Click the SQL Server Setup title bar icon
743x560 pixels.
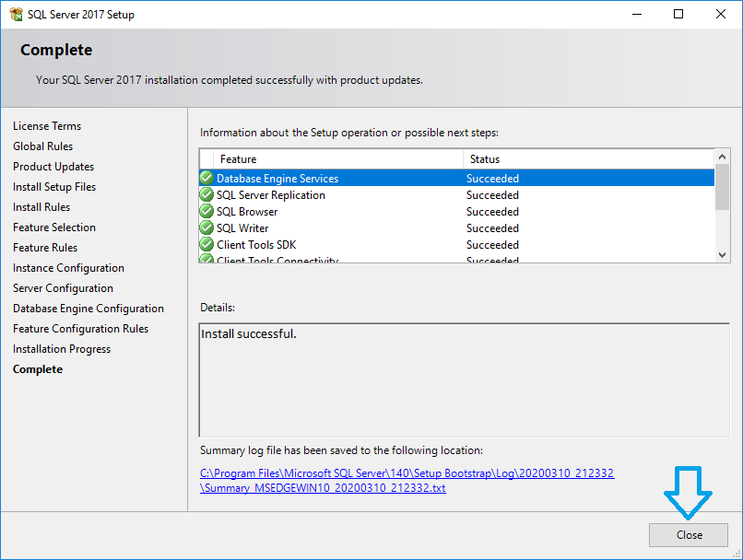click(x=16, y=15)
